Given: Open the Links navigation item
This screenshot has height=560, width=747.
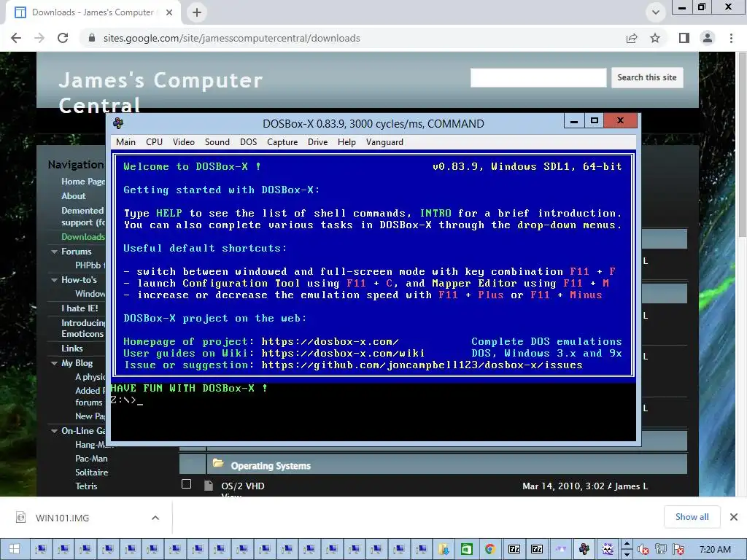Looking at the screenshot, I should (72, 349).
